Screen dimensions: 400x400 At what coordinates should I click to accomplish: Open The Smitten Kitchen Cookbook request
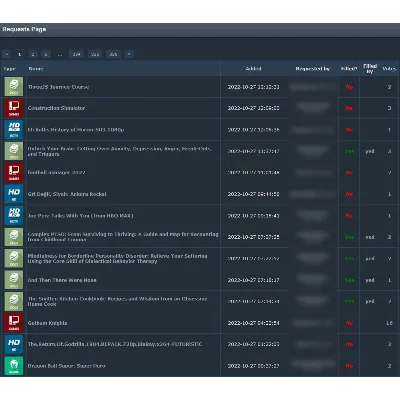[117, 301]
